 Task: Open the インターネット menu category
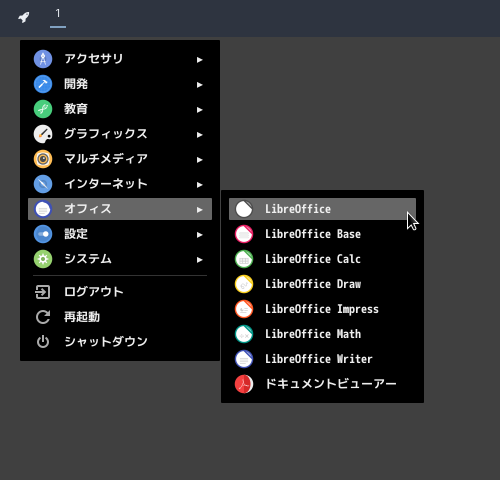120,184
